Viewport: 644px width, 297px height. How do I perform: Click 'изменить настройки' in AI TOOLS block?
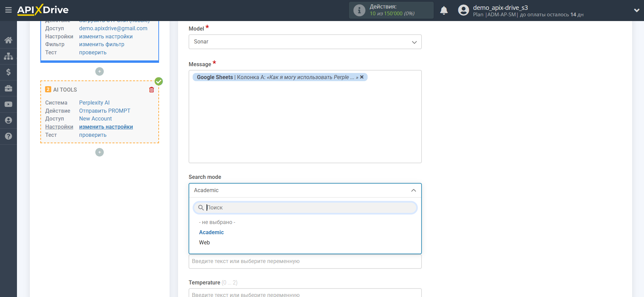pyautogui.click(x=106, y=127)
